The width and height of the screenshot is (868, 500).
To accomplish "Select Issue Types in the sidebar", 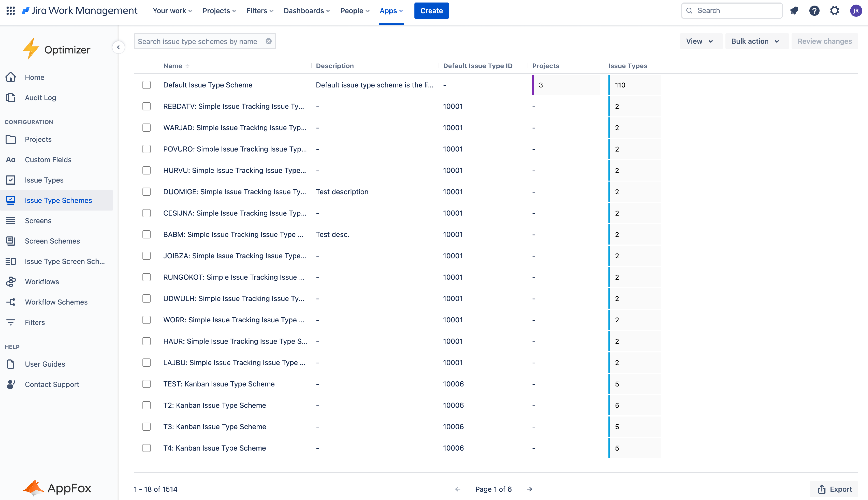I will [x=44, y=180].
